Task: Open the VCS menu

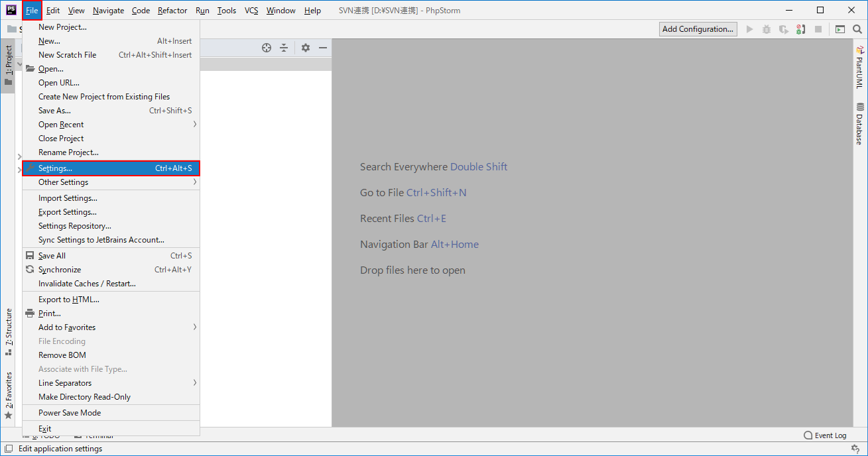Action: [x=251, y=11]
